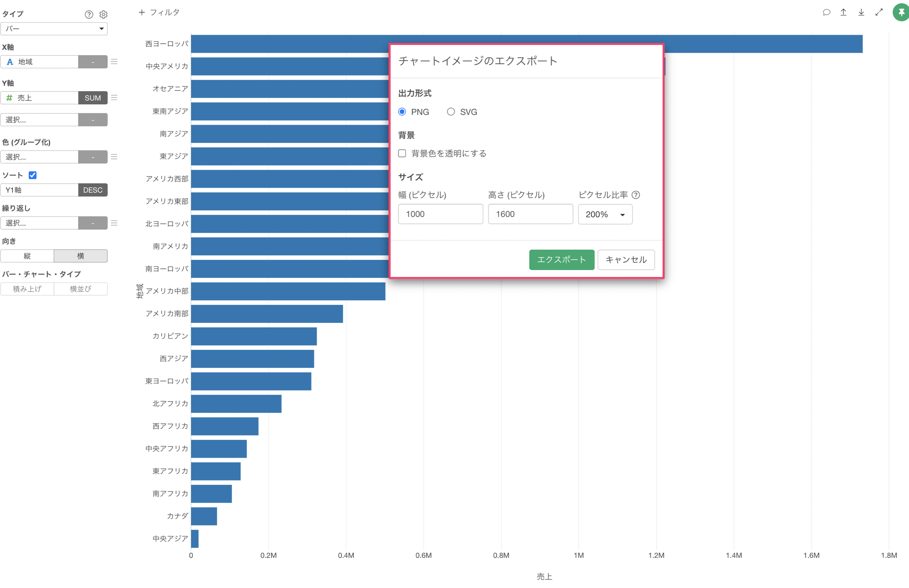Open the chart type バー dropdown

54,29
